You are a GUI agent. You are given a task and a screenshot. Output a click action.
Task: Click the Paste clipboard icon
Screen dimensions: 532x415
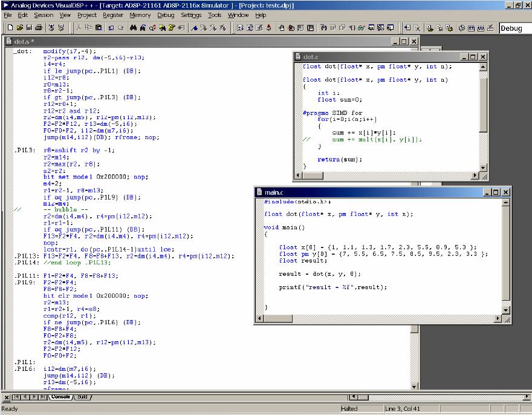pyautogui.click(x=99, y=28)
